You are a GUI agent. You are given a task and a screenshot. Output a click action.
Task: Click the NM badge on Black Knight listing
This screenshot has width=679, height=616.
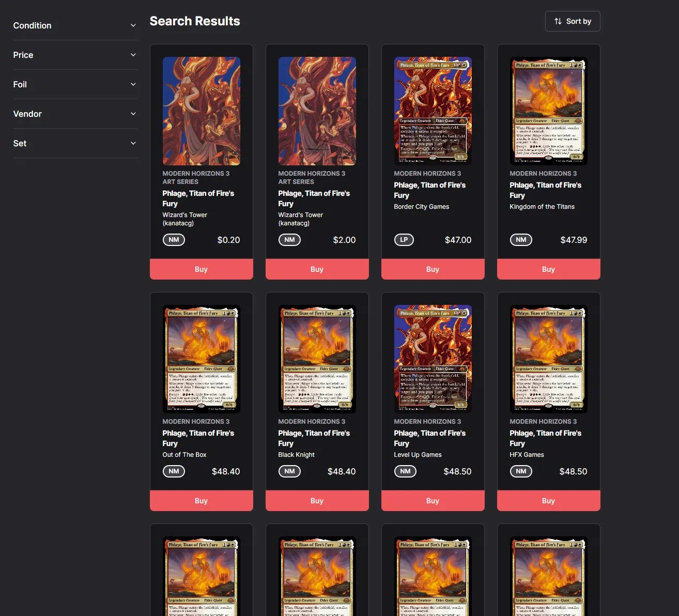pos(289,471)
